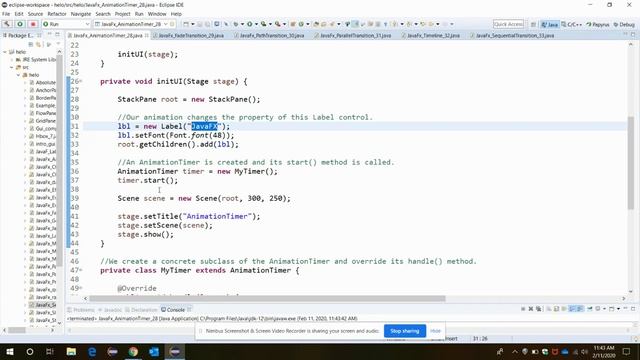Select the Javadoc view tab
640x360 pixels.
110,310
